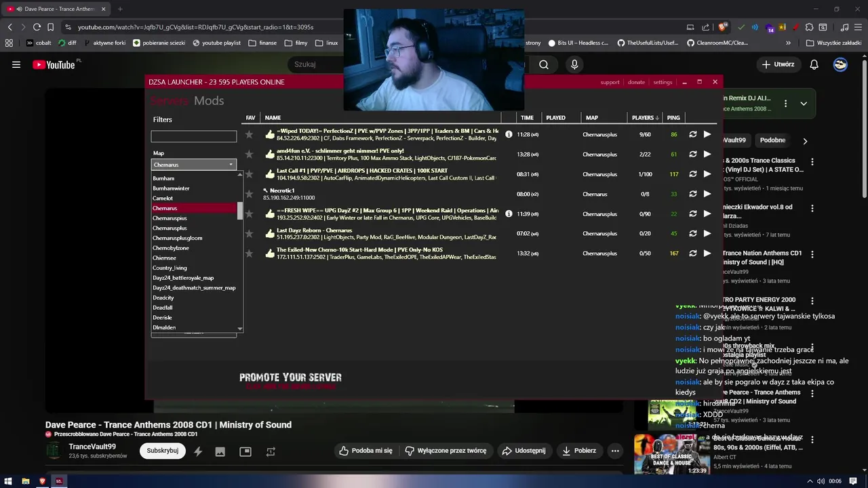Click the Udostępnij share button

[x=523, y=451]
